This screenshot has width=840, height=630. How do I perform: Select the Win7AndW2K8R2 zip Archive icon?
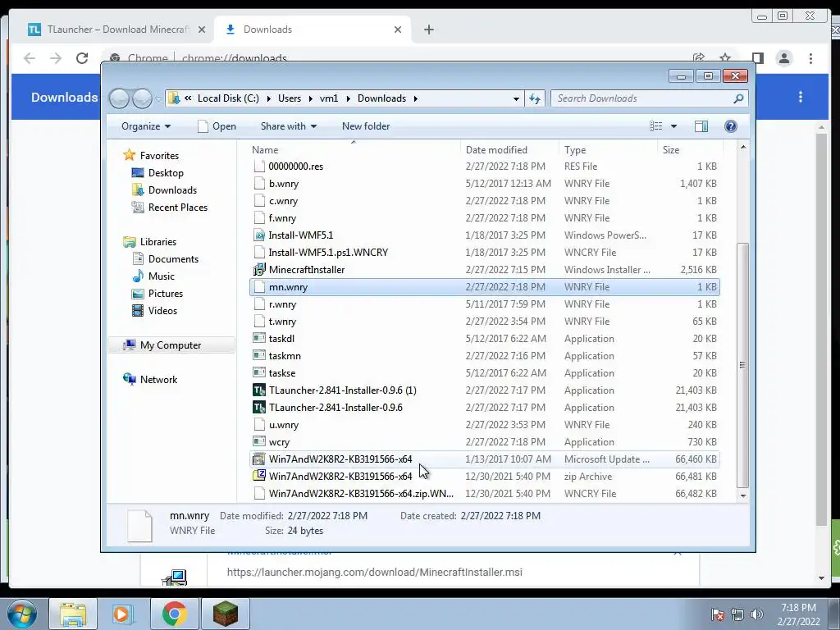click(x=259, y=476)
